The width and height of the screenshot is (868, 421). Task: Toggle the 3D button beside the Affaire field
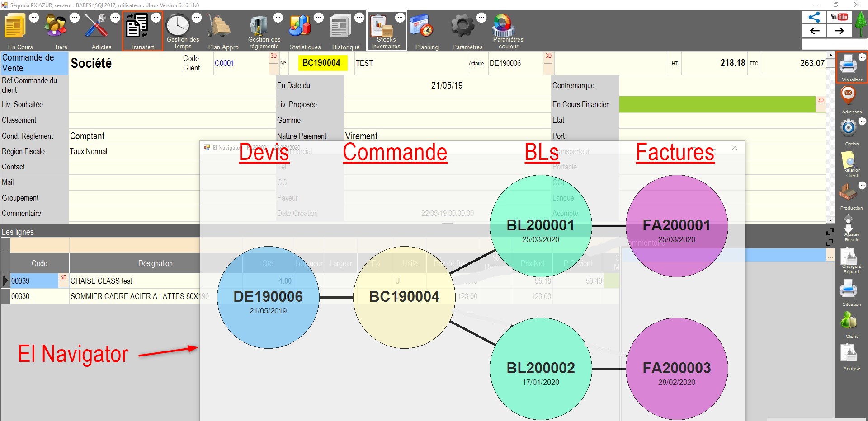[548, 57]
